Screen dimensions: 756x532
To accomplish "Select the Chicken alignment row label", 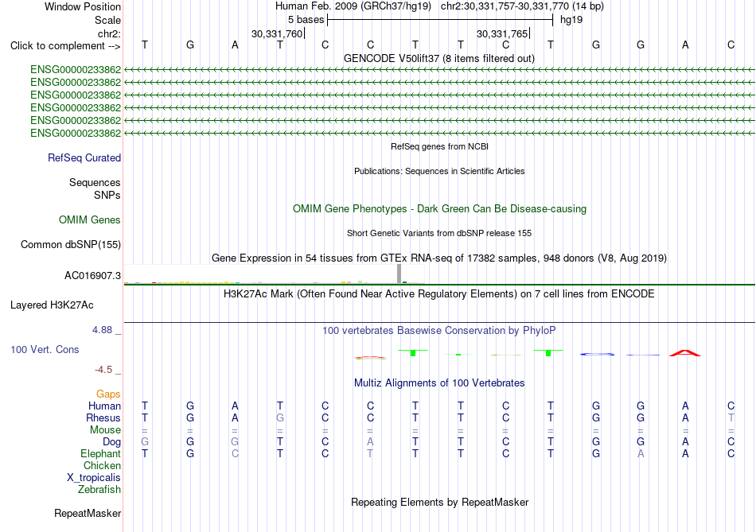I will tap(102, 465).
